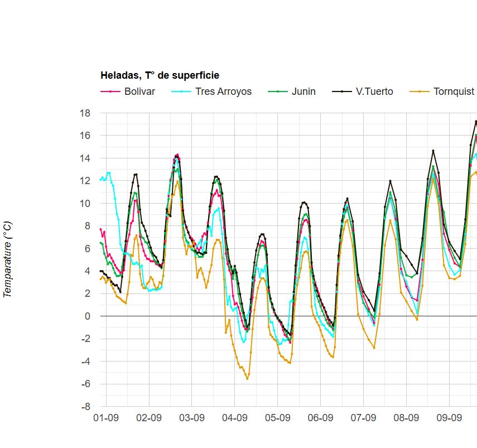Image resolution: width=477 pixels, height=448 pixels.
Task: Click the -6 value on y-axis
Action: point(86,384)
